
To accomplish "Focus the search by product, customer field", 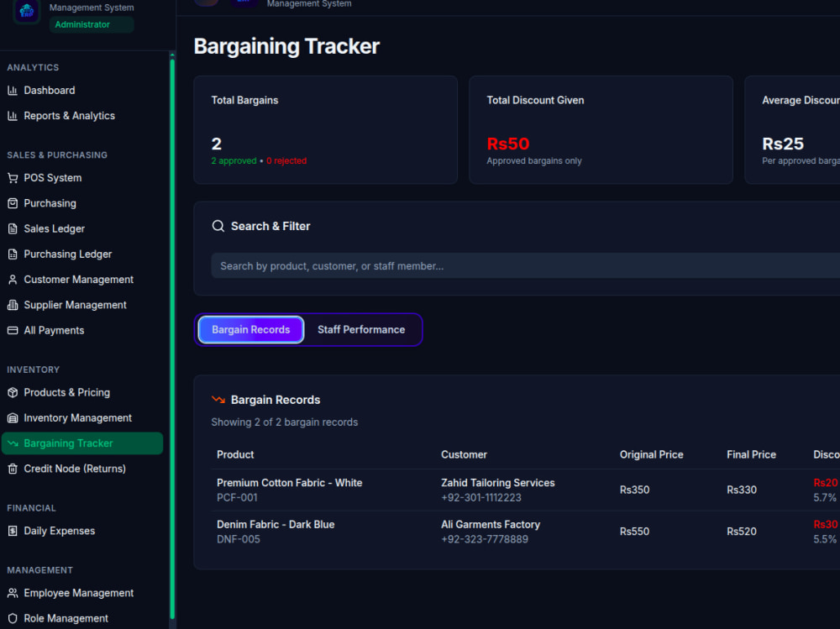I will pos(526,265).
